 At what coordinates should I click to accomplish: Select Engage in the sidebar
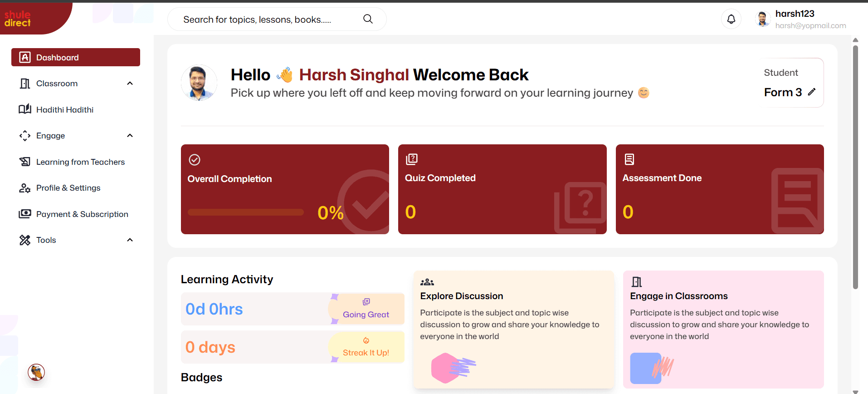click(76, 136)
